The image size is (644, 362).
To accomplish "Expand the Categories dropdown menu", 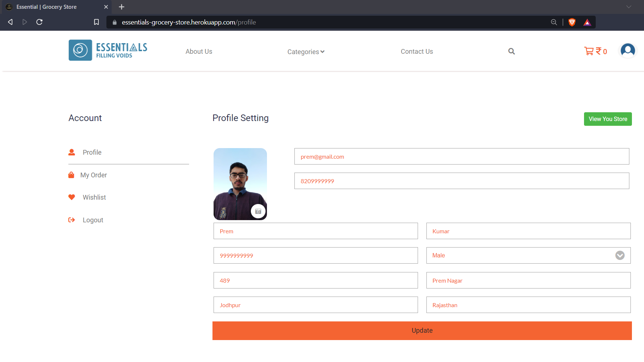I will (306, 52).
